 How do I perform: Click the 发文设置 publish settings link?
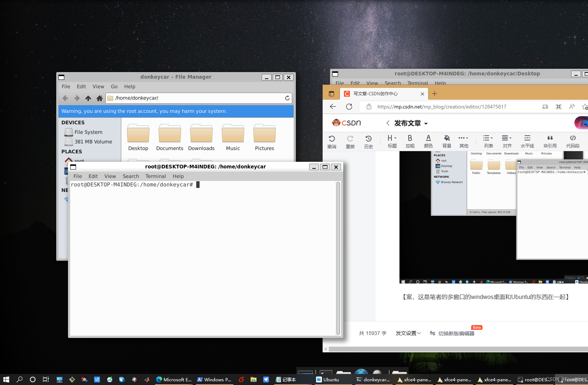click(x=408, y=333)
